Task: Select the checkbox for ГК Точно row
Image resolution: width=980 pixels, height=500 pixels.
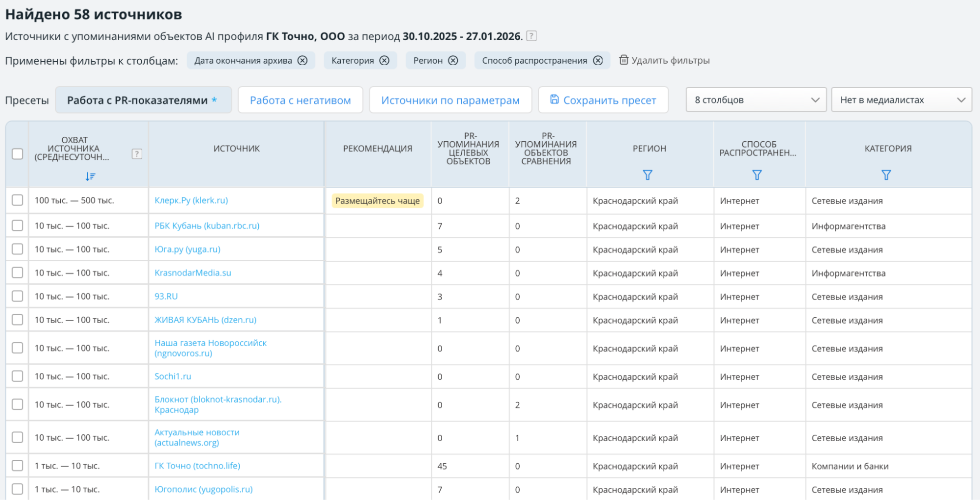Action: pos(18,465)
